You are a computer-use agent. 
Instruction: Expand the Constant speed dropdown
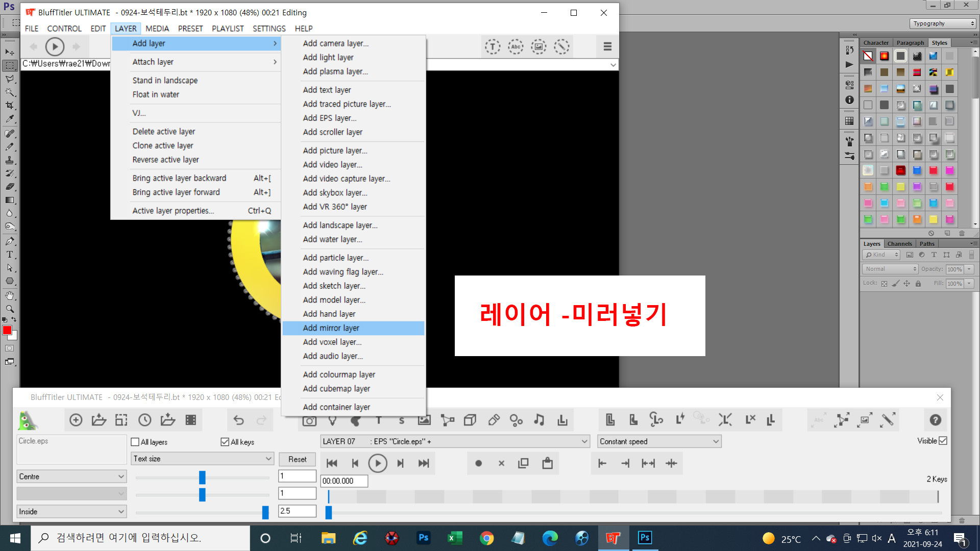click(659, 441)
